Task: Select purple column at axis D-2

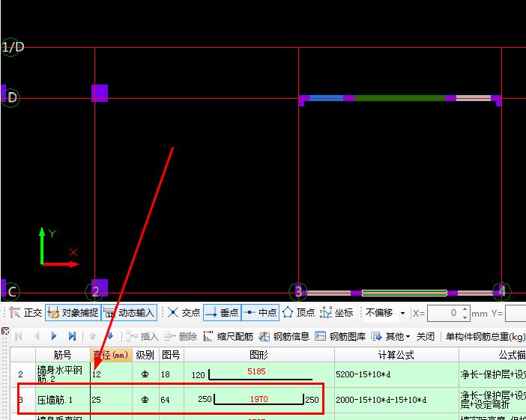Action: (100, 93)
